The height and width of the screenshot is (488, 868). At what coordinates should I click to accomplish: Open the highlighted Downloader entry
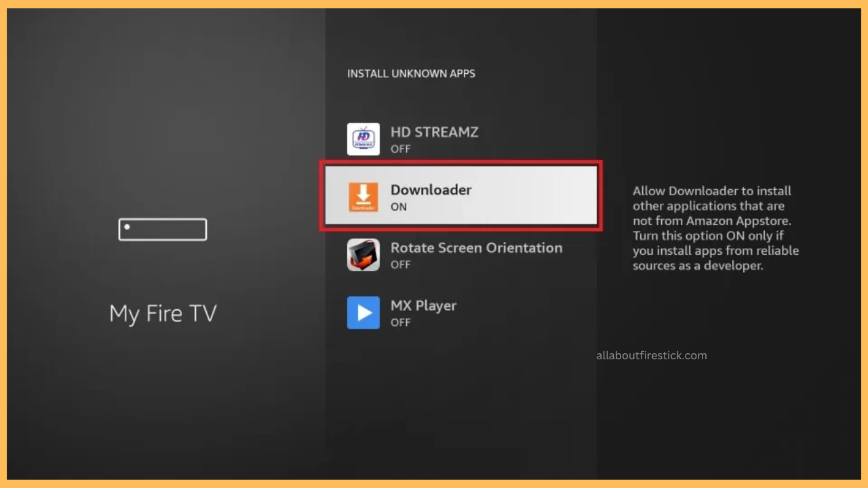[461, 196]
